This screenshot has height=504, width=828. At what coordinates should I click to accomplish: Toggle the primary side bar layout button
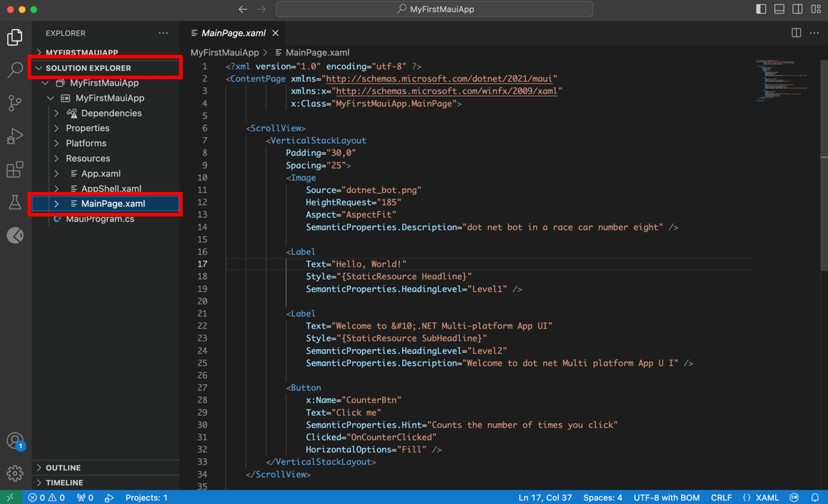click(761, 9)
